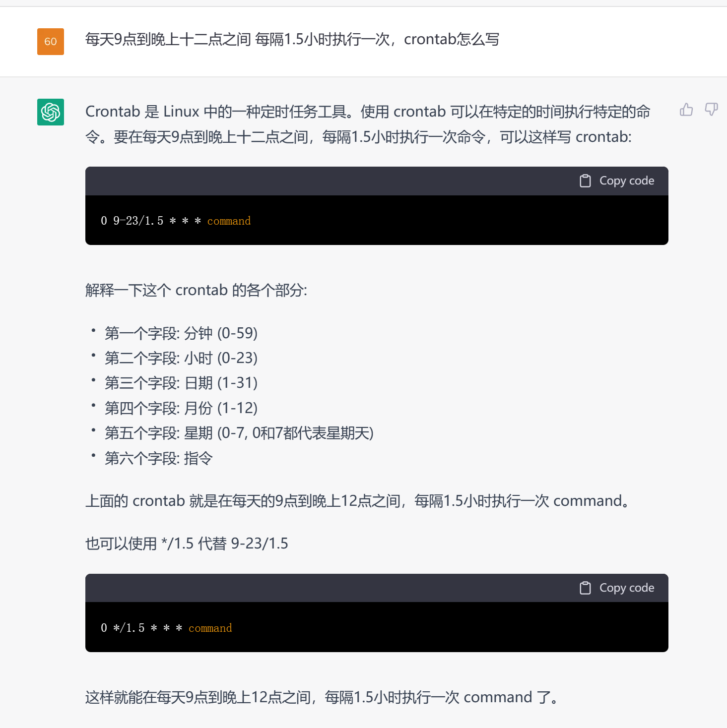Click the list item 第三个字段: 日期 (1-31)
This screenshot has width=727, height=728.
coord(181,383)
